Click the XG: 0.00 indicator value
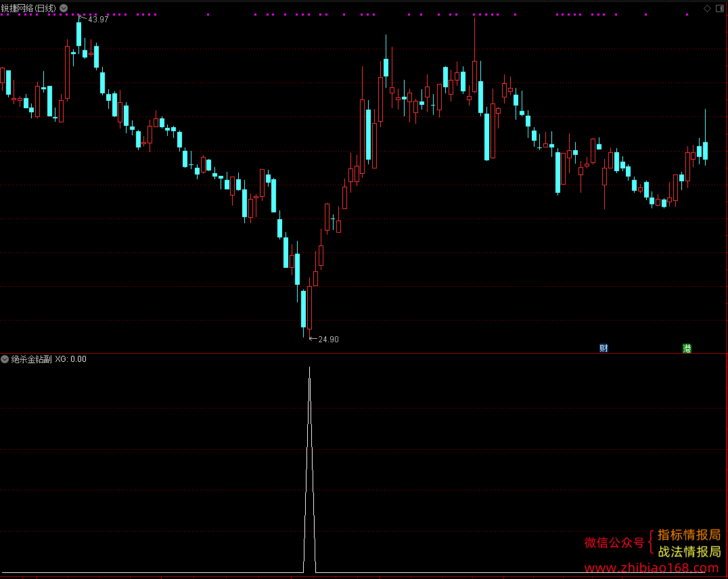 (x=70, y=359)
